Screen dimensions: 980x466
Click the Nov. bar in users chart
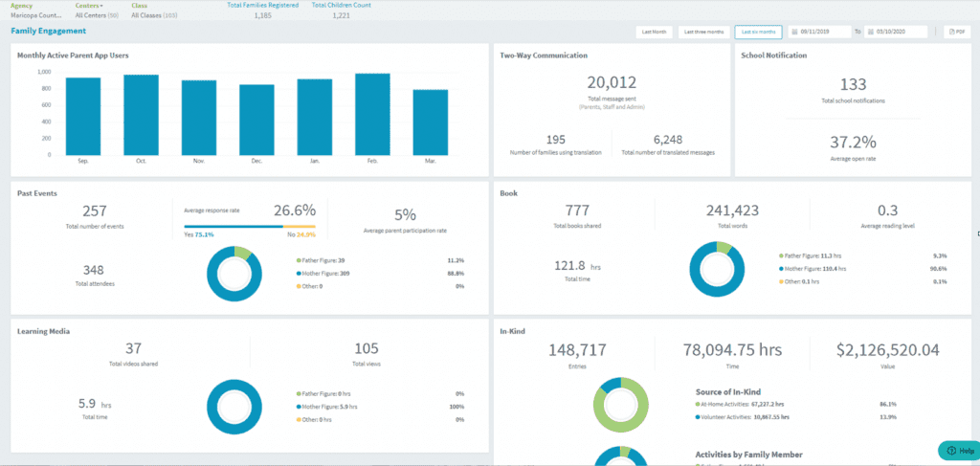[x=199, y=118]
